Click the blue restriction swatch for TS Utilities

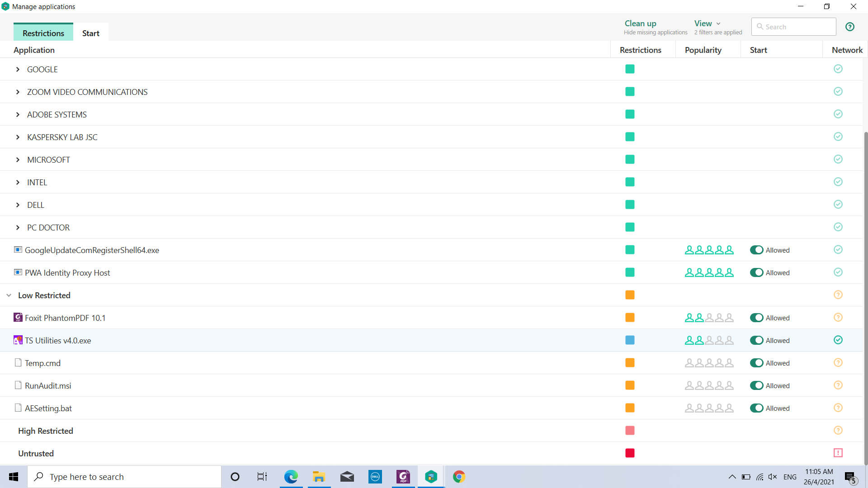(630, 340)
